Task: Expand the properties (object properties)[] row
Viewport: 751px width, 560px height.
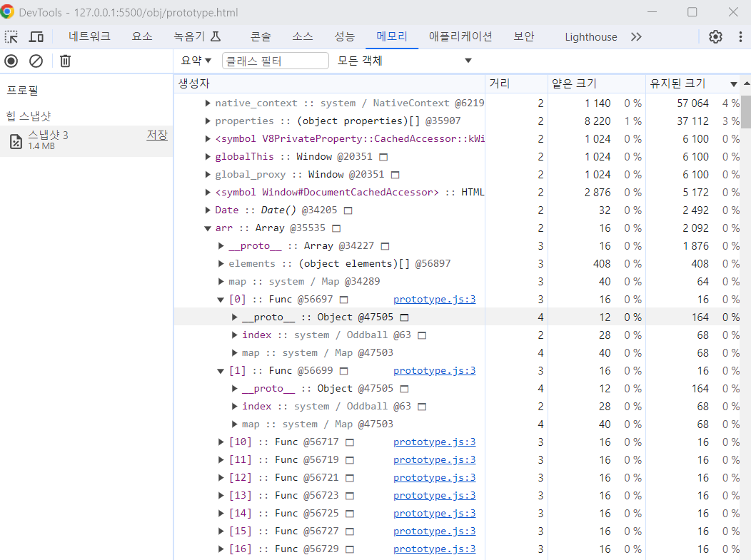Action: tap(208, 121)
